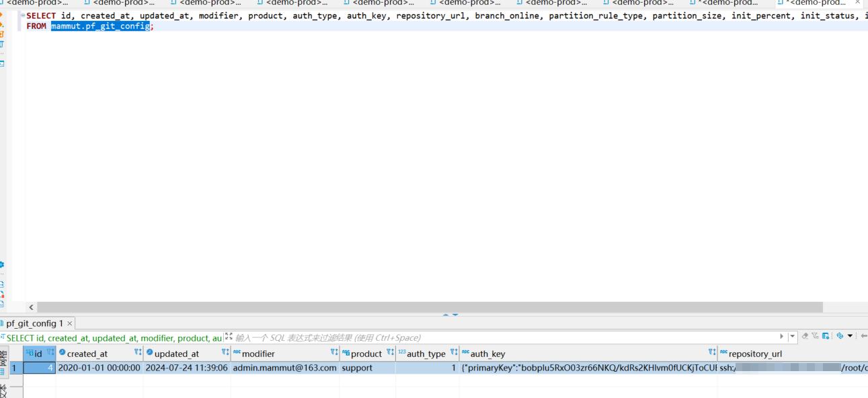This screenshot has height=398, width=868.
Task: Select row number 1 header
Action: pos(13,368)
